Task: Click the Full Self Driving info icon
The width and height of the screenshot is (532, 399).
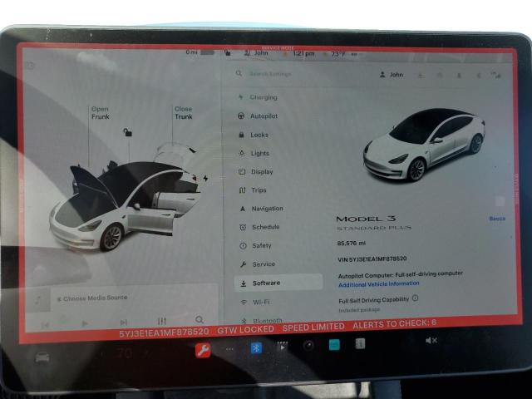Action: [x=415, y=298]
